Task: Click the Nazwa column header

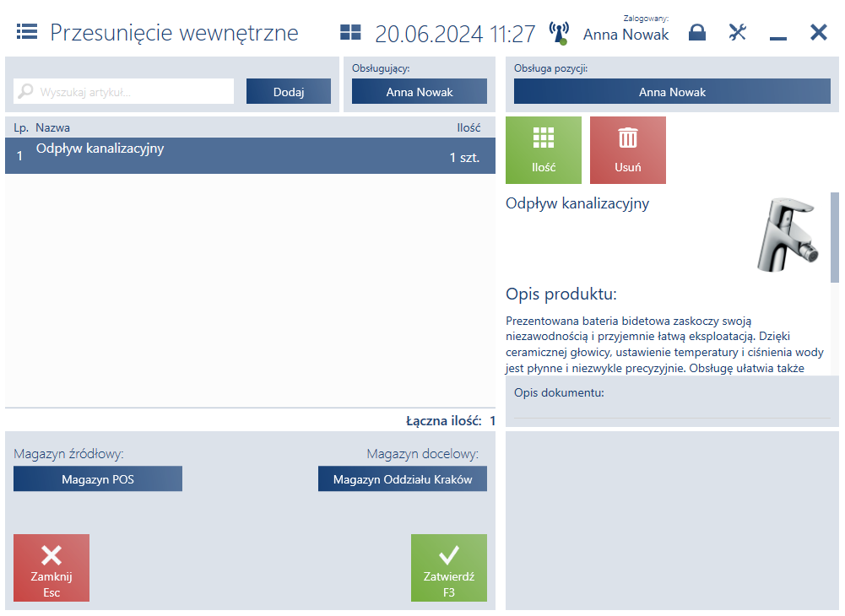Action: (53, 127)
